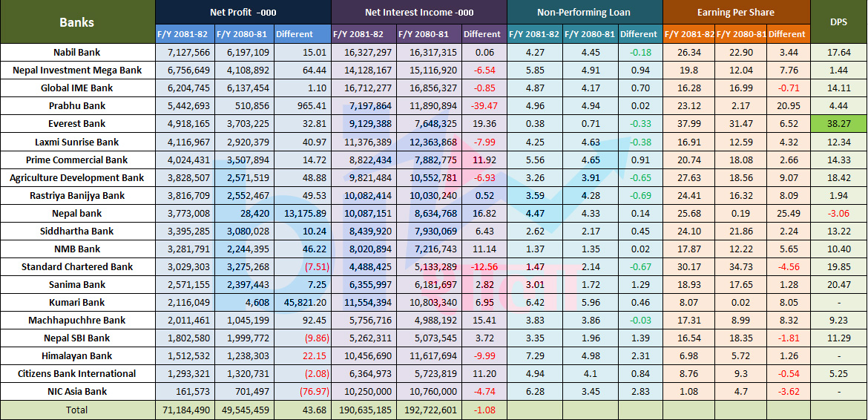Select the Siddhartha Bank label
The height and width of the screenshot is (420, 868).
(77, 232)
